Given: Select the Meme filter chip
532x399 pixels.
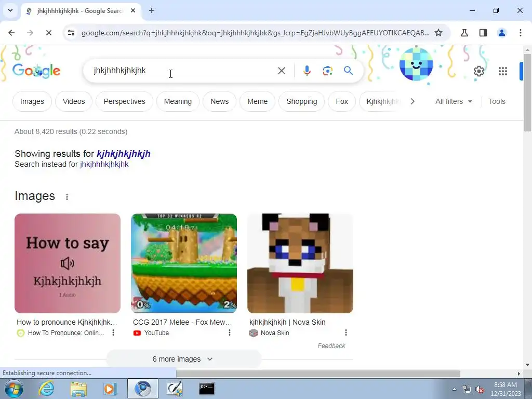Looking at the screenshot, I should click(x=257, y=101).
